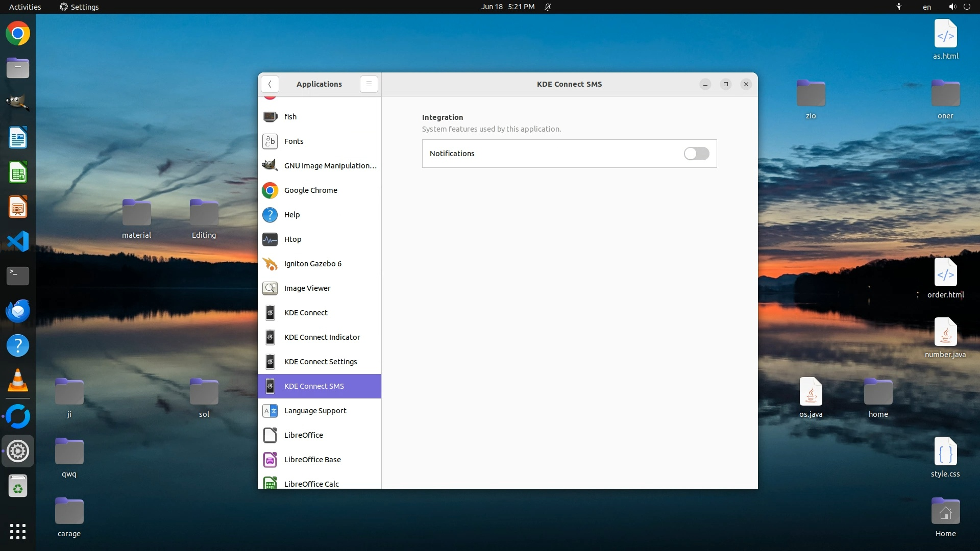Go back using the Applications back arrow

coord(269,84)
